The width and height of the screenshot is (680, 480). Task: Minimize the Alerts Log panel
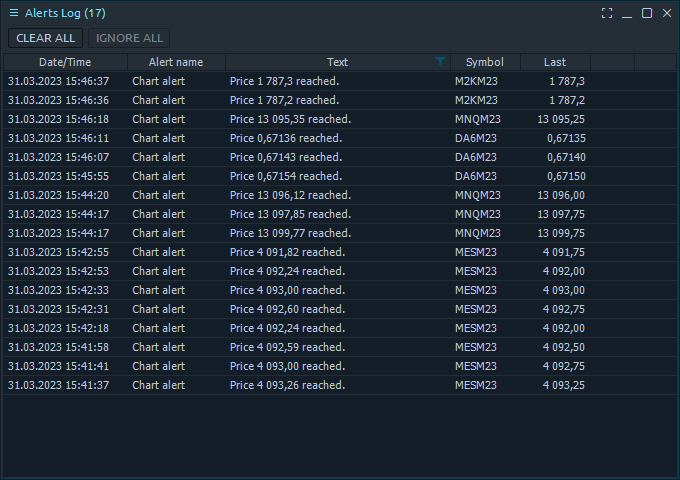click(x=627, y=13)
